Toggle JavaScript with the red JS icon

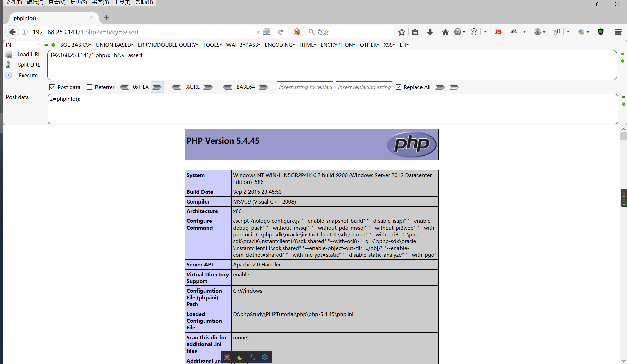(498, 32)
